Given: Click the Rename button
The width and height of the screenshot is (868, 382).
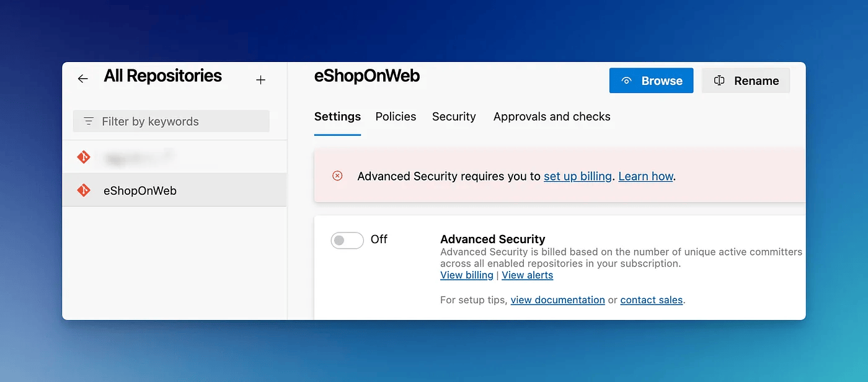Looking at the screenshot, I should click(x=746, y=81).
